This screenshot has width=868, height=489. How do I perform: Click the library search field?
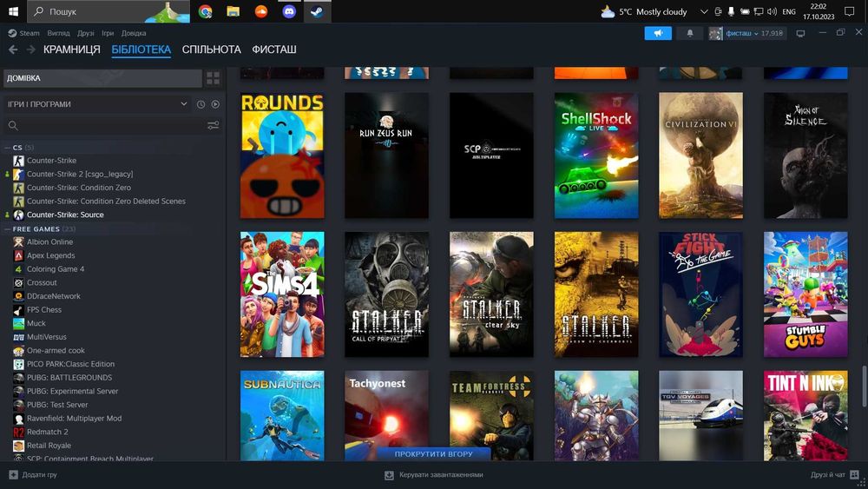112,126
